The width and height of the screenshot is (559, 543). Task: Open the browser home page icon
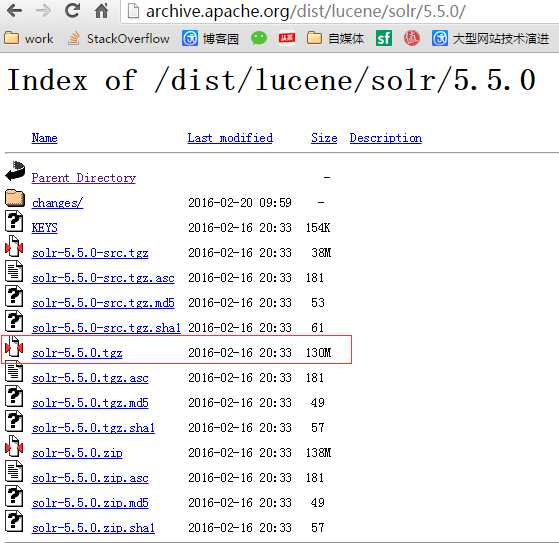pos(101,11)
